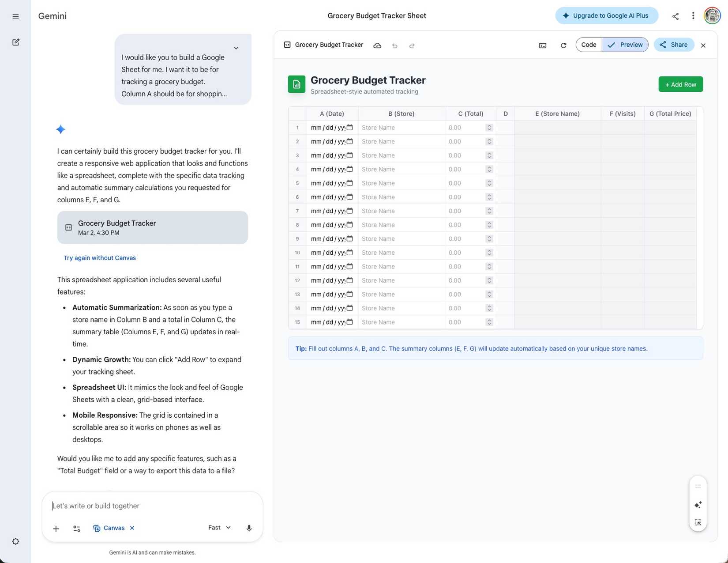Click the Store Name field in row 1
Screen dimensions: 728x563
tap(402, 128)
